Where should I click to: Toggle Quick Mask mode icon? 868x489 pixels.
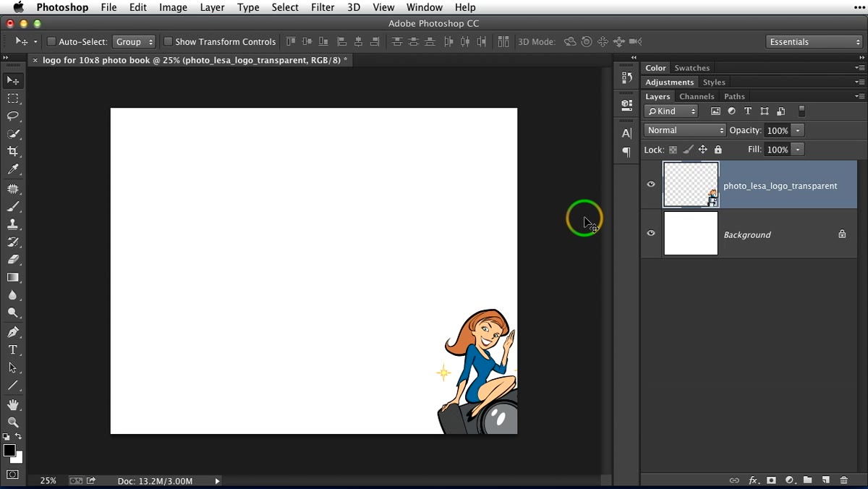point(13,475)
